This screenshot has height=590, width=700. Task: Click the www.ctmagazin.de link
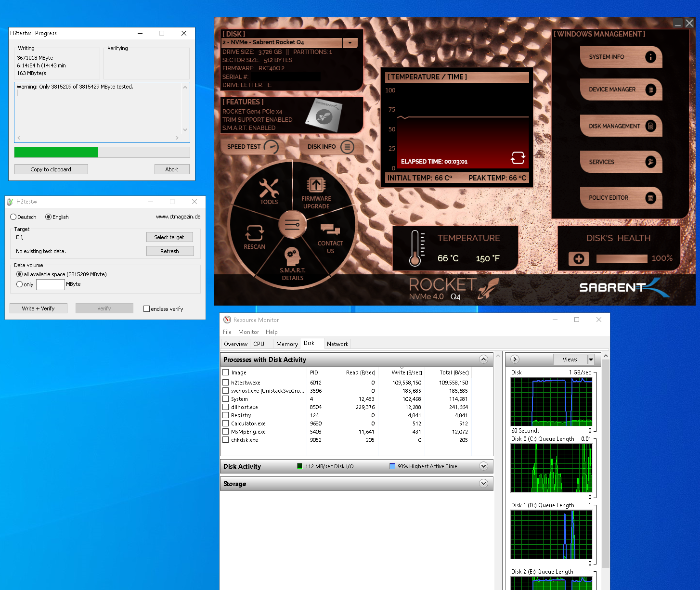(x=178, y=217)
